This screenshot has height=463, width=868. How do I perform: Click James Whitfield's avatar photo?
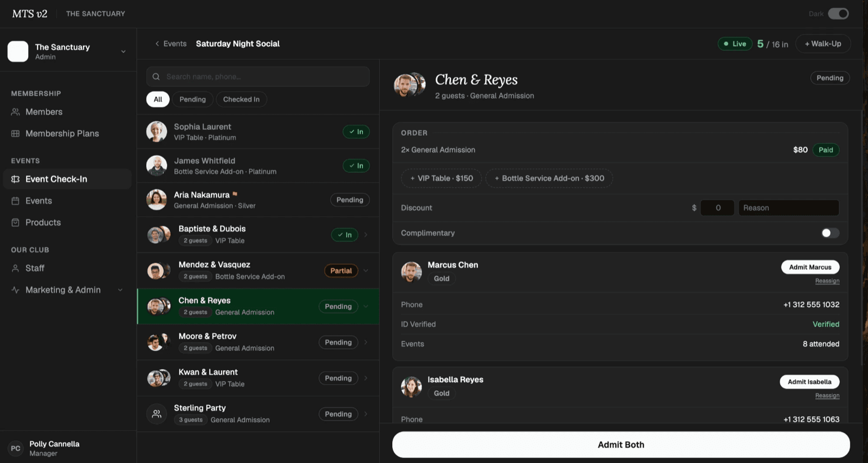click(x=157, y=166)
